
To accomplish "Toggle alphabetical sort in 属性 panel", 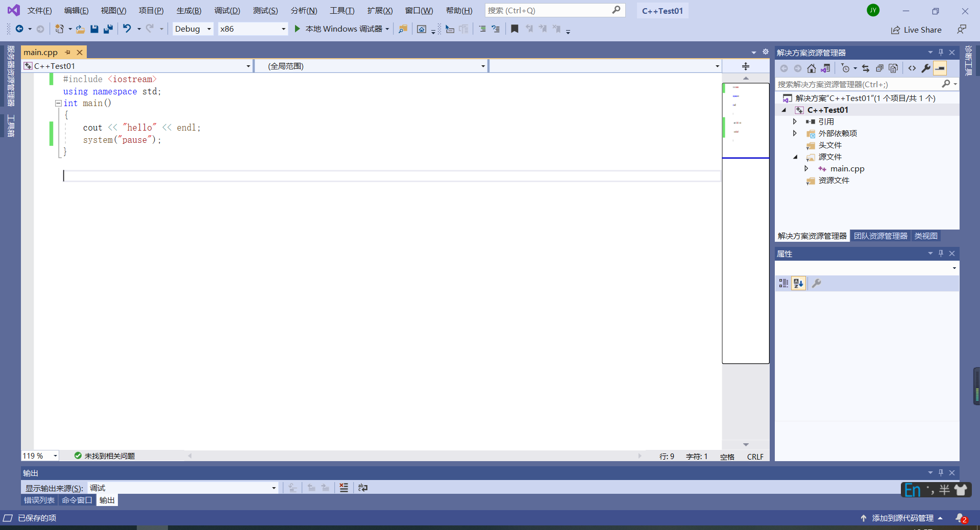I will pos(798,283).
